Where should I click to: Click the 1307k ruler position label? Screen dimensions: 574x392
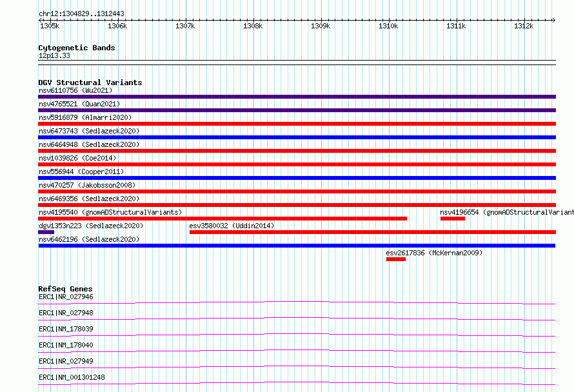tap(185, 26)
